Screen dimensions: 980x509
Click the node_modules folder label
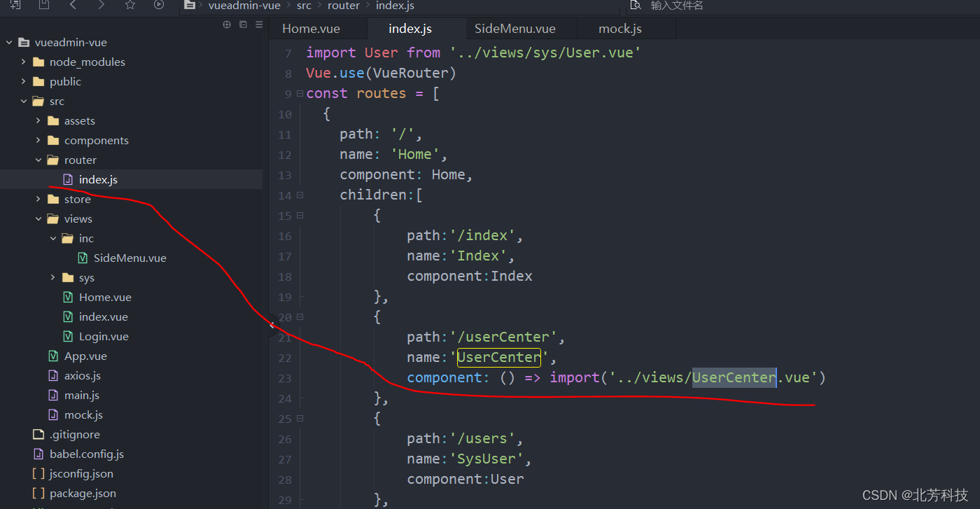point(87,62)
